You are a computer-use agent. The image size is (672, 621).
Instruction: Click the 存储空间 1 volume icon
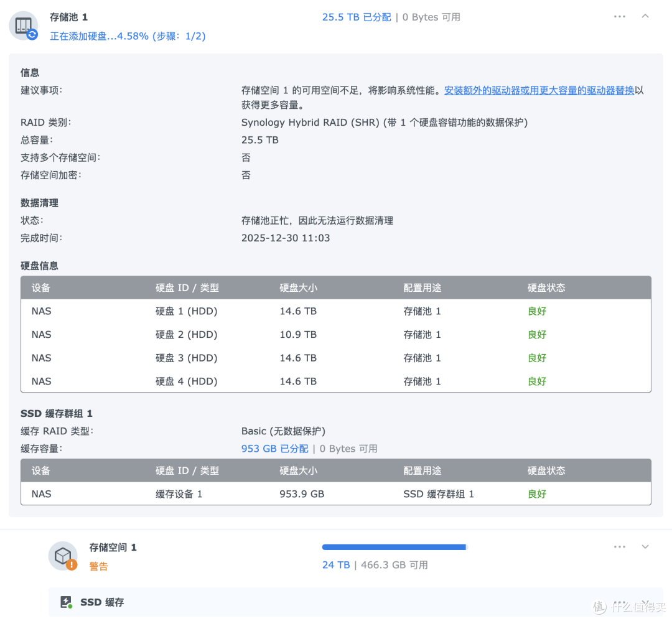pyautogui.click(x=63, y=556)
